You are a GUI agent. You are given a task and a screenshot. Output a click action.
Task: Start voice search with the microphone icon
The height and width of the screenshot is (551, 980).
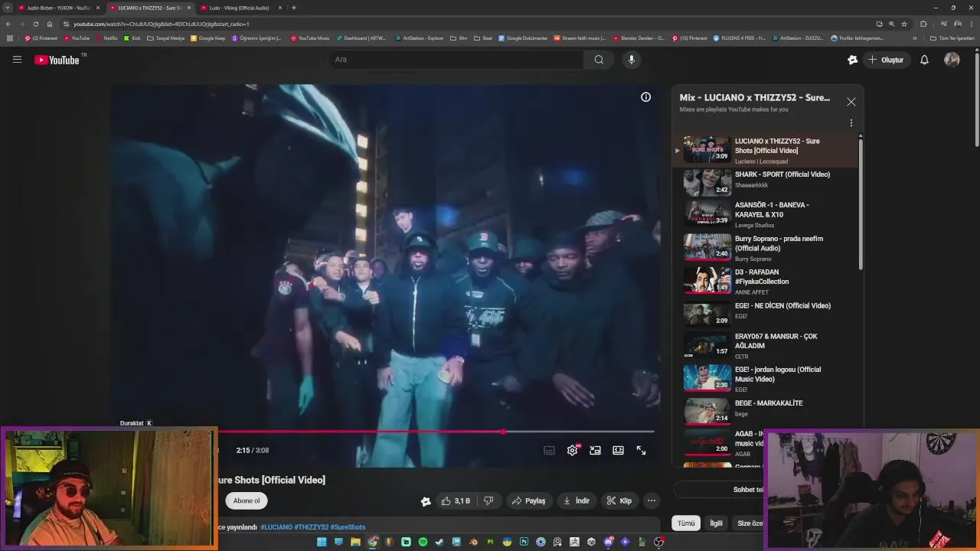[631, 60]
